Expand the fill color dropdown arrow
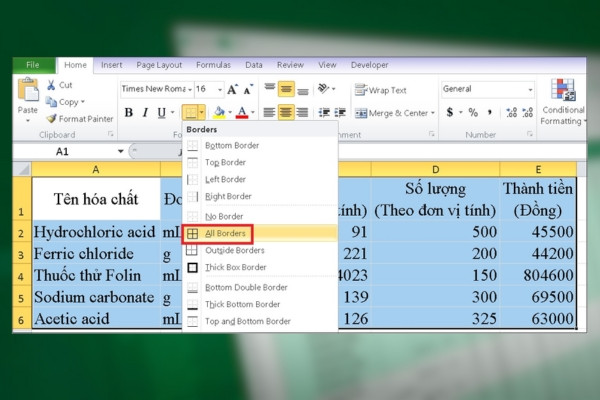600x400 pixels. point(230,113)
